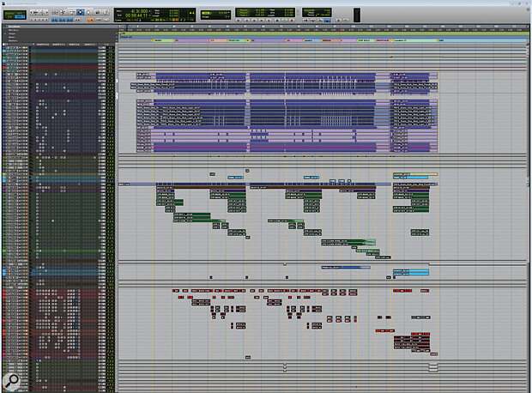Click the first yellow marker on Markers ruler
Screen dimensions: 532x393
point(154,40)
